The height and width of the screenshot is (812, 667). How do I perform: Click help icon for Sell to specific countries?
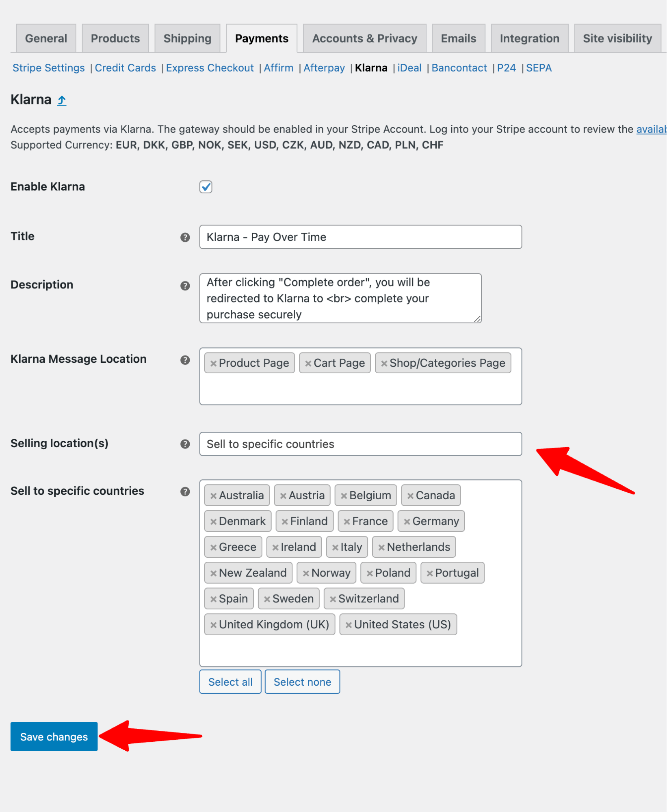tap(185, 492)
